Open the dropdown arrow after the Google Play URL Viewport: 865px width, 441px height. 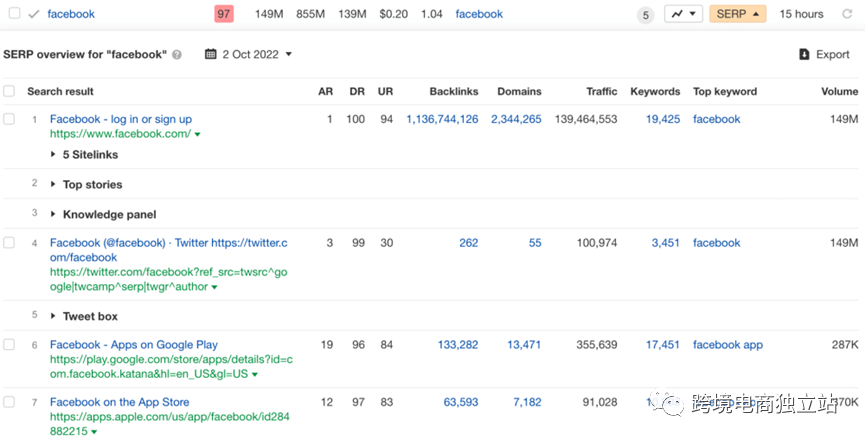point(254,375)
